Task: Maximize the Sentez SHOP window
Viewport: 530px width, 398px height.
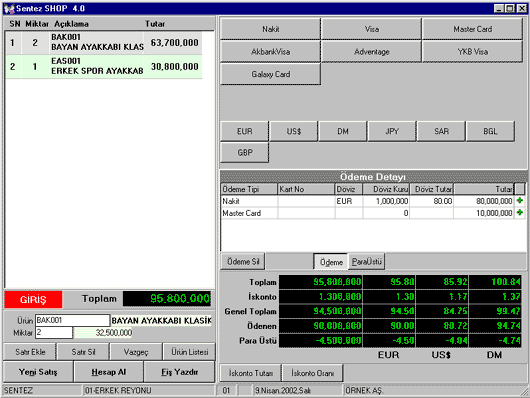Action: [x=510, y=8]
